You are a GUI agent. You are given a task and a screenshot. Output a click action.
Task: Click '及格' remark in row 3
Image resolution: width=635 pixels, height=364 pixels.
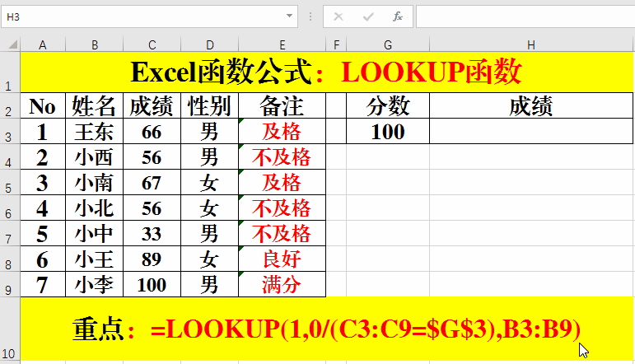point(282,131)
